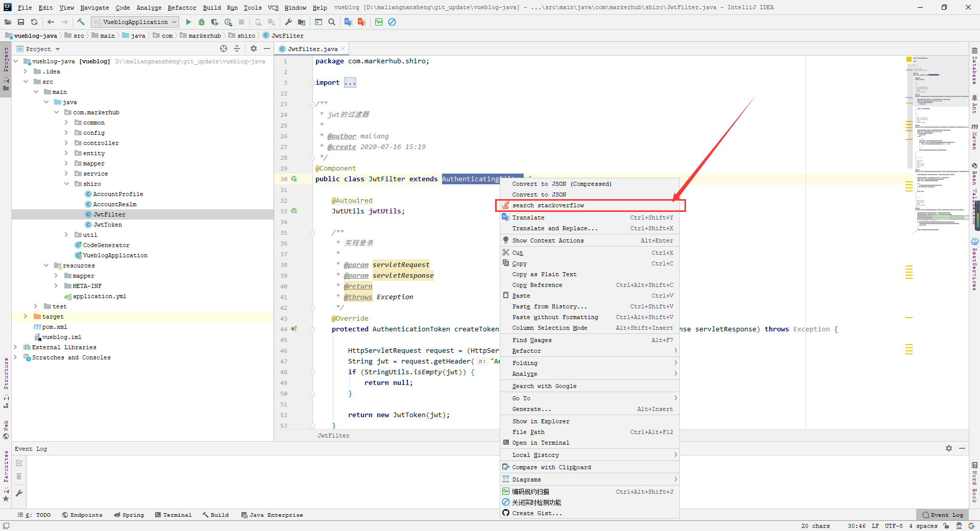This screenshot has height=531, width=980.
Task: Choose Convert to JSON (Compressed)
Action: (x=590, y=184)
